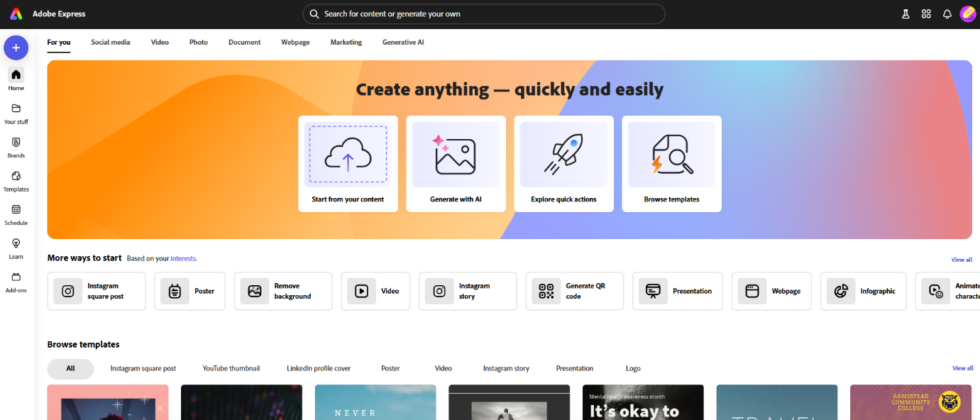The width and height of the screenshot is (980, 420).
Task: Open the Learn section in sidebar
Action: click(x=16, y=248)
